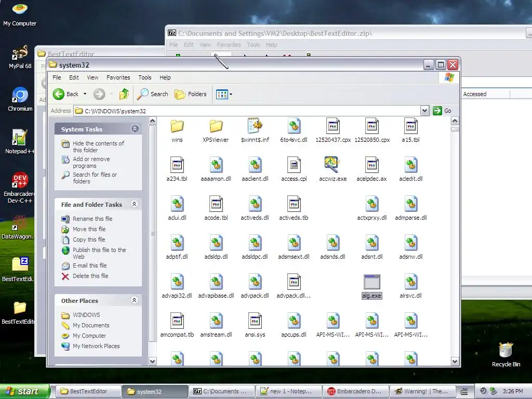Go back with the Back arrow icon
This screenshot has height=399, width=532.
(x=58, y=94)
